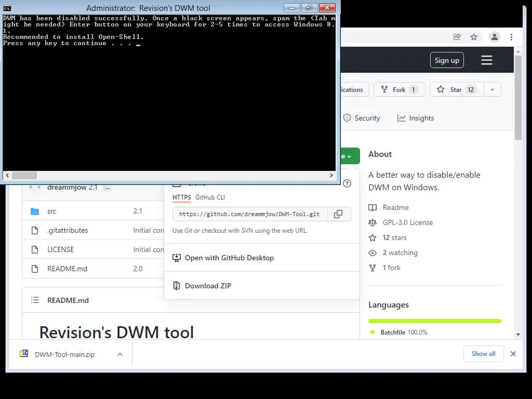
Task: Click the 2.1 commit message for src
Action: [x=138, y=211]
